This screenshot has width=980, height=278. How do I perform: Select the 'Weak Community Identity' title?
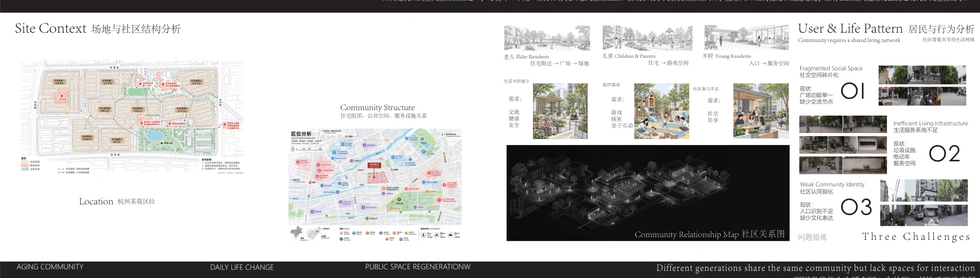(x=832, y=185)
